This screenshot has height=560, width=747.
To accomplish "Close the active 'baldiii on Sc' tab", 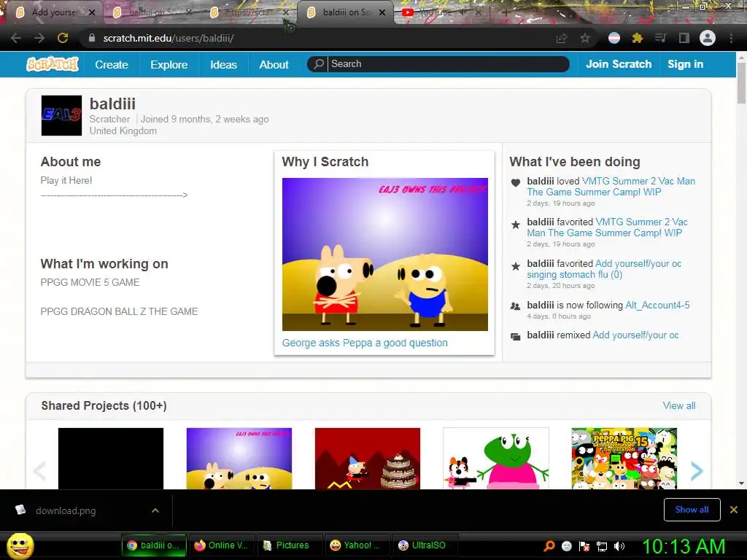I will click(x=382, y=12).
